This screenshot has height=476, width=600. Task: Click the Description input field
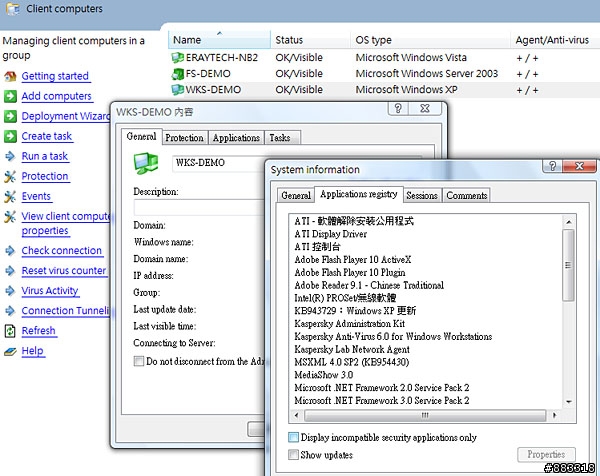point(199,207)
